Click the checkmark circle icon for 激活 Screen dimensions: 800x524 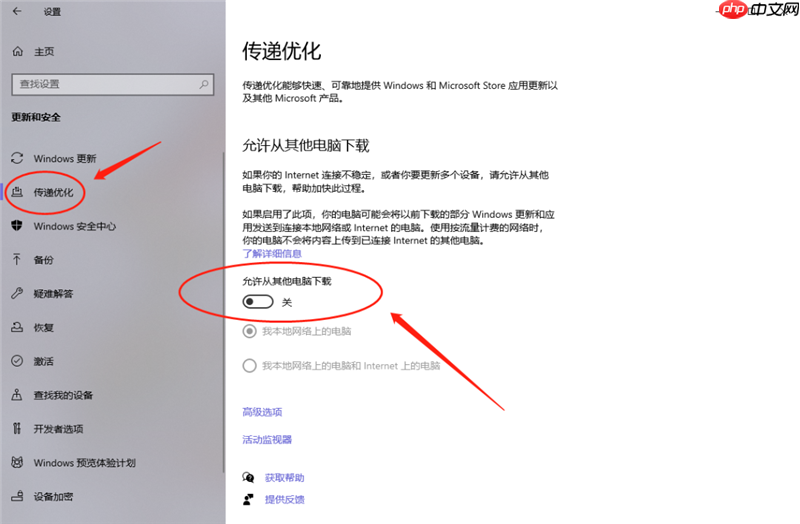pos(17,361)
